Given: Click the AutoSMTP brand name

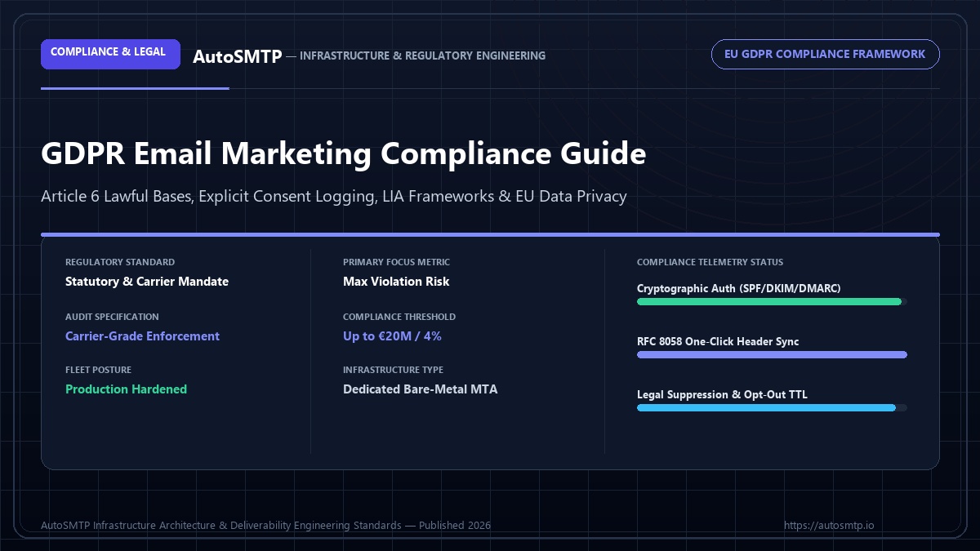Looking at the screenshot, I should (x=238, y=56).
